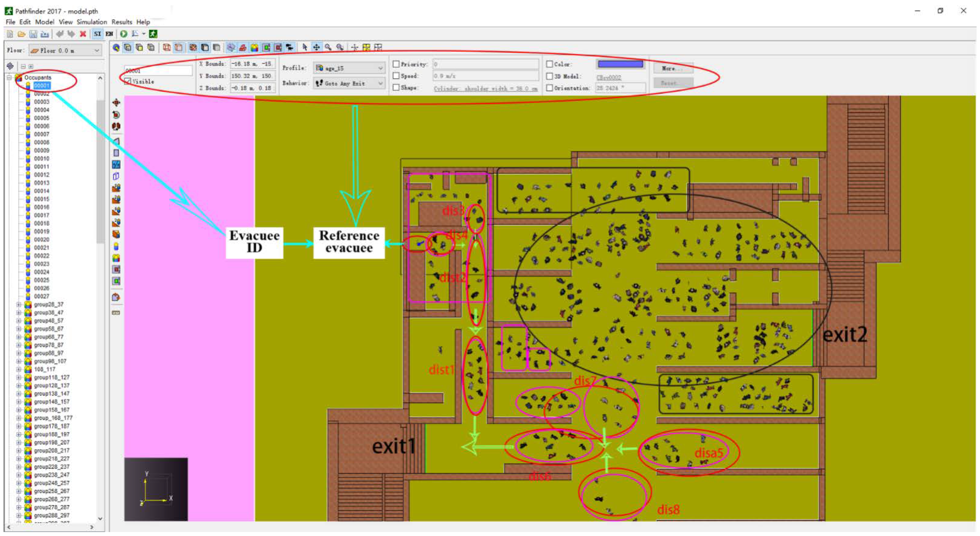Open the model file with folder icon
This screenshot has height=536, width=980.
tap(22, 34)
